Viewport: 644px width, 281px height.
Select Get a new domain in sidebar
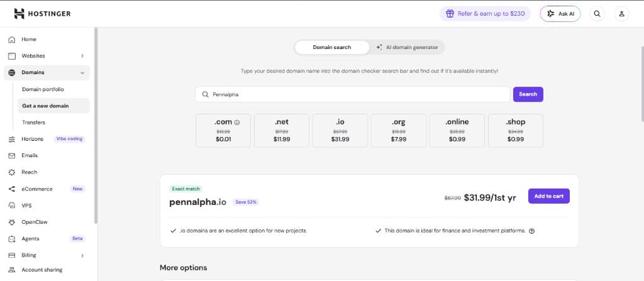pos(54,106)
